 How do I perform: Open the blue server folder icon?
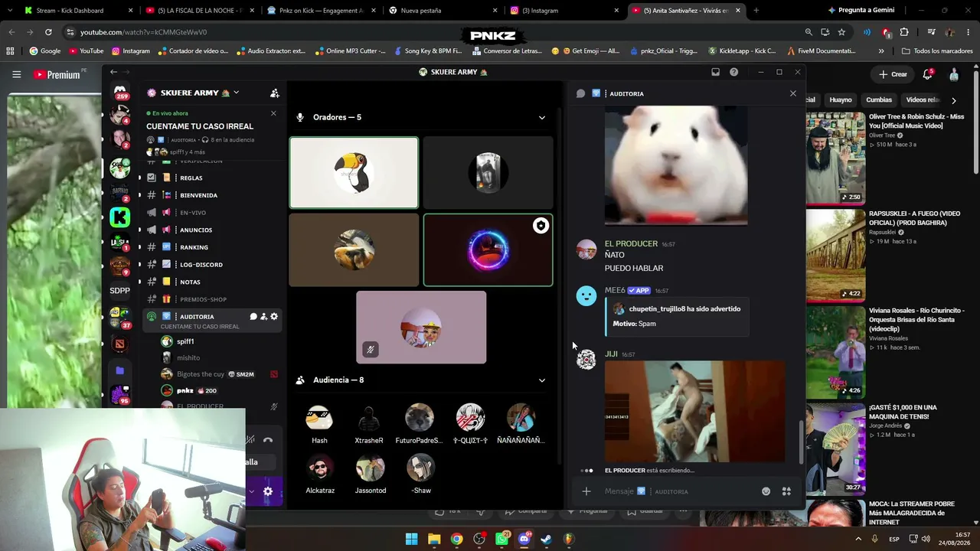(x=120, y=370)
